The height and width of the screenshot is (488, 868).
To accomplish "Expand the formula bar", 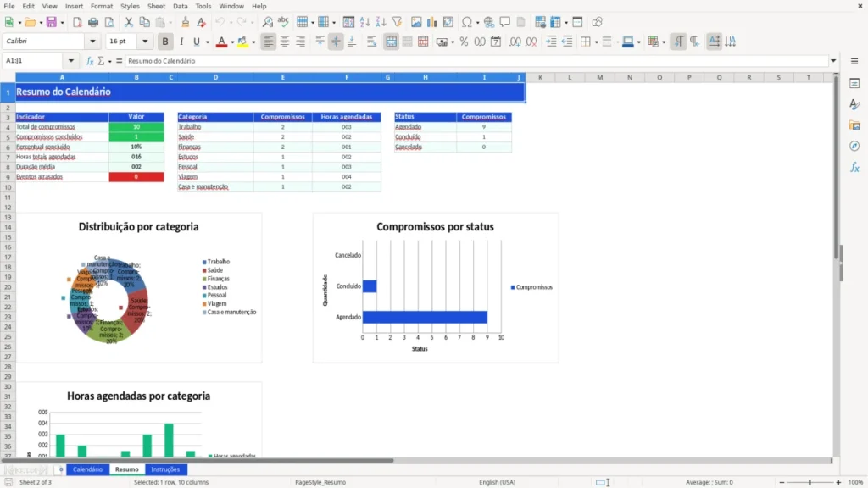I will coord(833,61).
